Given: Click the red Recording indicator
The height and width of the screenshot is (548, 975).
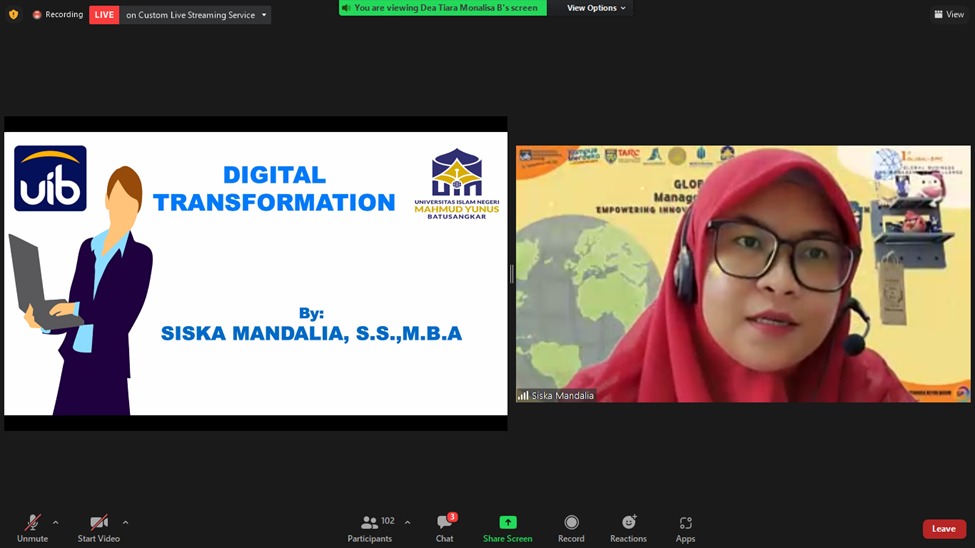Looking at the screenshot, I should [x=58, y=14].
